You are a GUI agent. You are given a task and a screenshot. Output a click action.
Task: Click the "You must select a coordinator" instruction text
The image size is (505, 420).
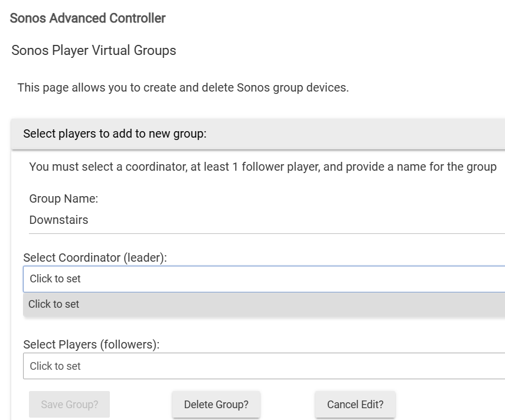point(262,167)
